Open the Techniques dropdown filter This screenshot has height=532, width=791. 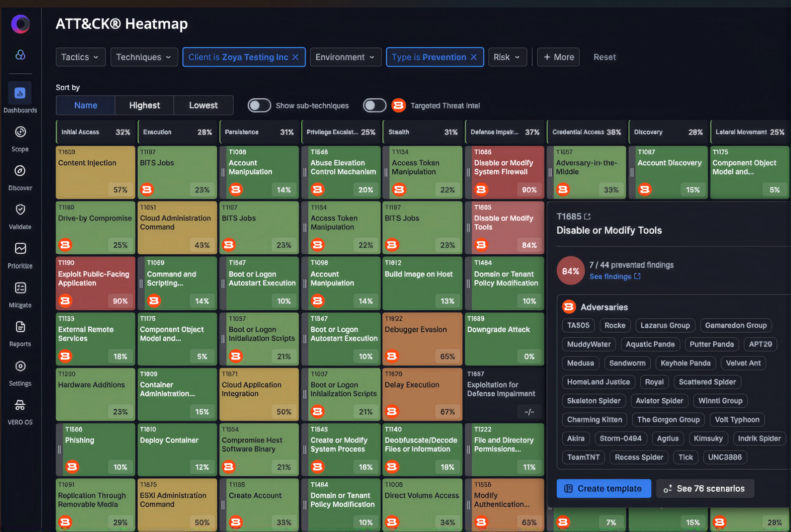[144, 57]
